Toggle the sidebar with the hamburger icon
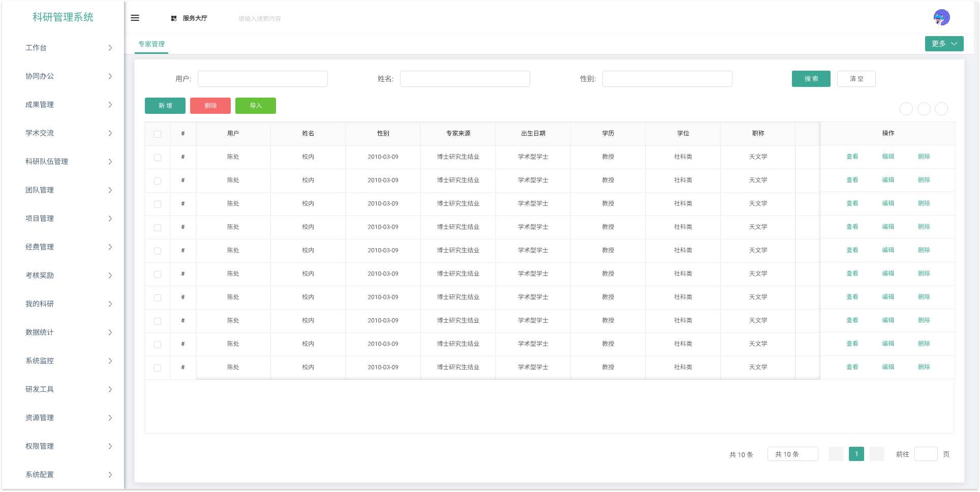 pyautogui.click(x=135, y=18)
